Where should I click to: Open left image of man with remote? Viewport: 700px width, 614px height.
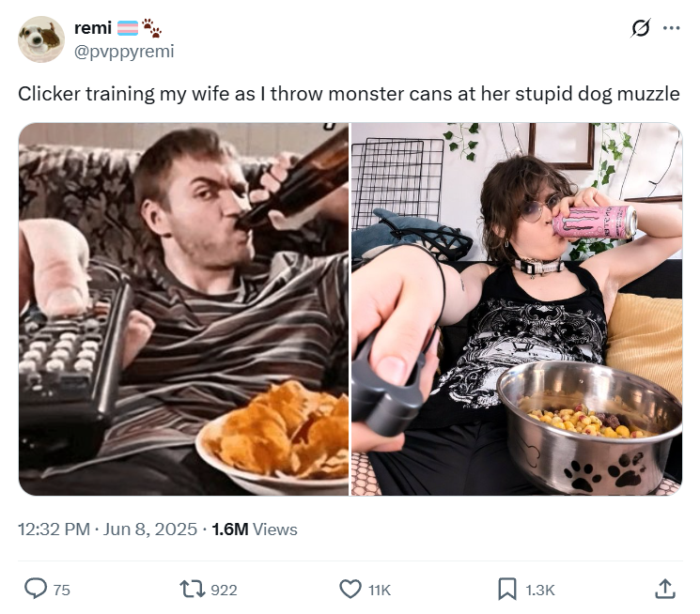click(183, 309)
